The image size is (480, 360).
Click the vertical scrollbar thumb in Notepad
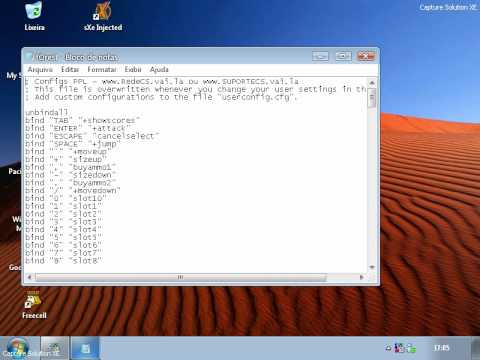(372, 98)
